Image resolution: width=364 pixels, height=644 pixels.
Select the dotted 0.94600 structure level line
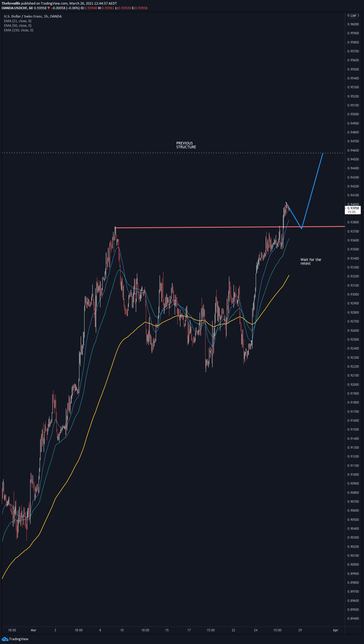[x=173, y=153]
